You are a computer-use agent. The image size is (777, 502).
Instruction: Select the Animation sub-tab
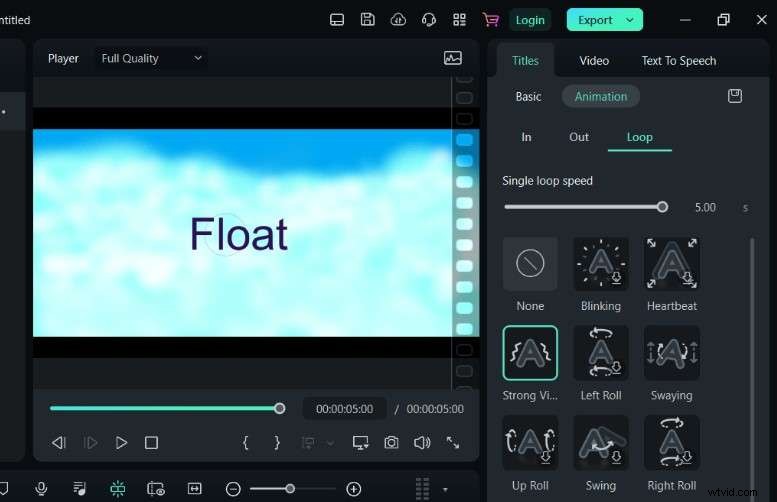(x=601, y=96)
